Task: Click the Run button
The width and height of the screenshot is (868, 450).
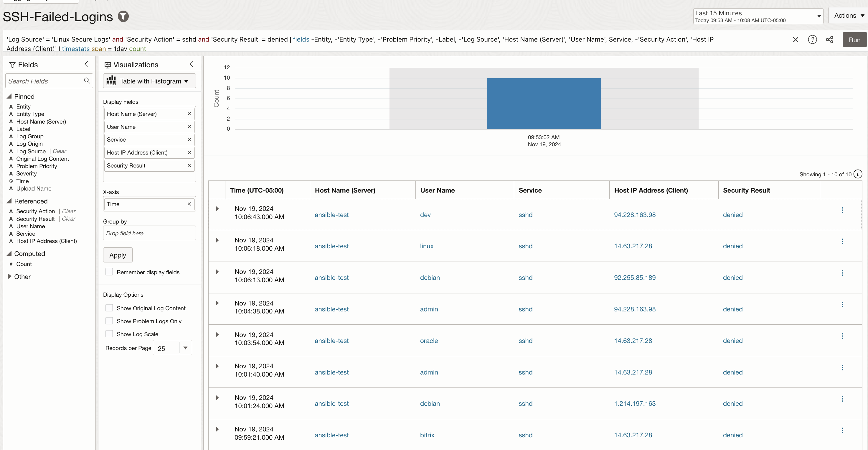Action: pyautogui.click(x=854, y=40)
